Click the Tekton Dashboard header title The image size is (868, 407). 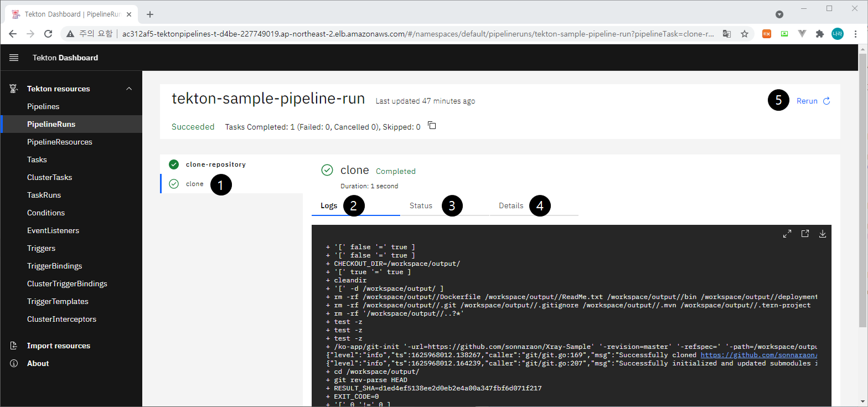tap(65, 58)
